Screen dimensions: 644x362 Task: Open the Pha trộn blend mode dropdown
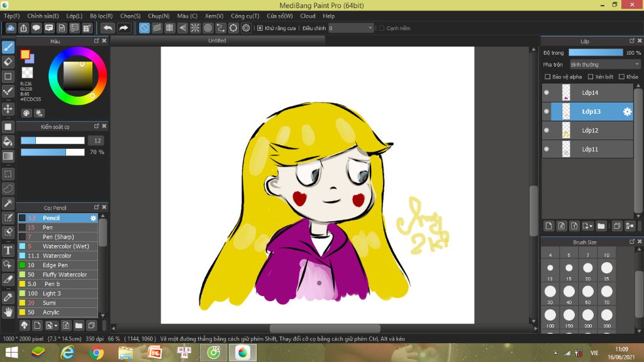click(605, 65)
